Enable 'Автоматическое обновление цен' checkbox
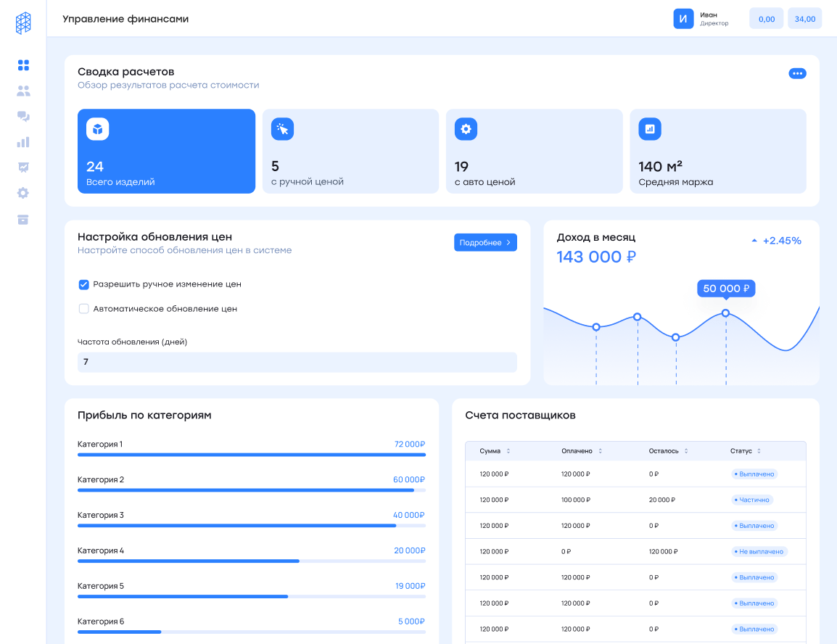Viewport: 837px width, 644px height. tap(83, 309)
